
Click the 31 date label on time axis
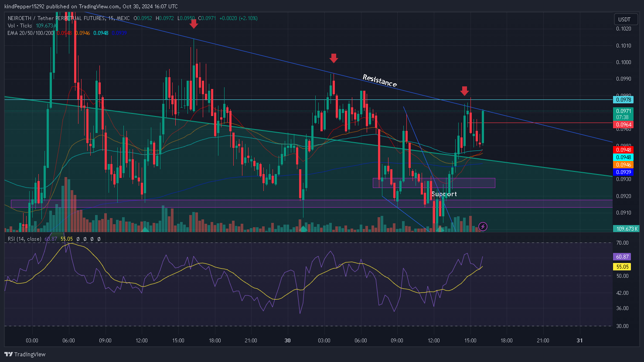coord(580,341)
